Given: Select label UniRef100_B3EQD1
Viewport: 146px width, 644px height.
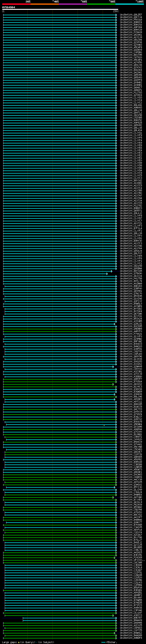Looking at the screenshot, I should (131, 591).
